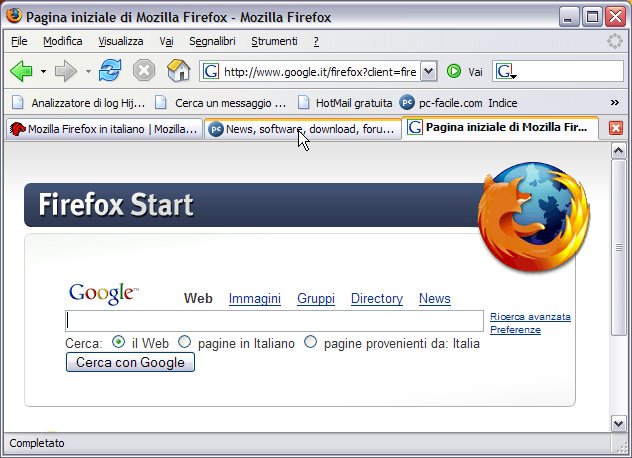The width and height of the screenshot is (632, 458).
Task: Go to the Home page icon
Action: pyautogui.click(x=178, y=71)
